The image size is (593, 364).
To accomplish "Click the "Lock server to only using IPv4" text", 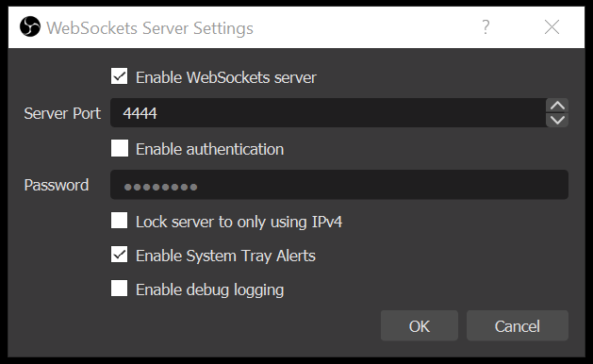I will click(239, 223).
